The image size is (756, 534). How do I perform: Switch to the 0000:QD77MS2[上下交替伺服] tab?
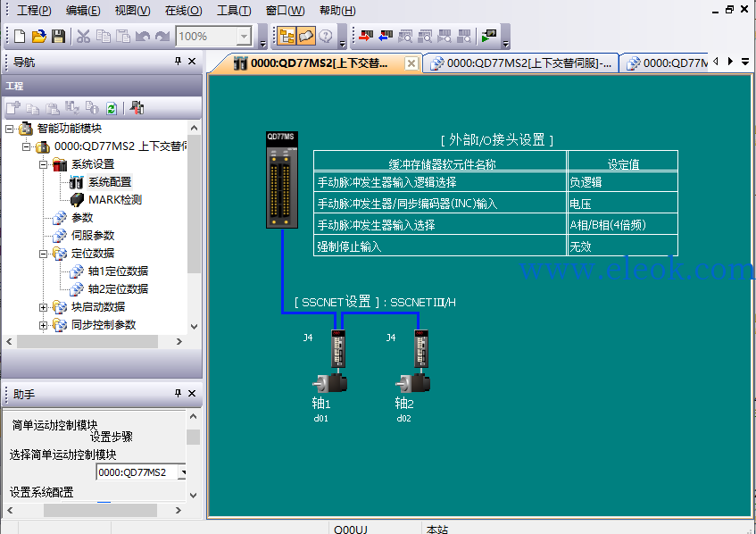tap(521, 63)
